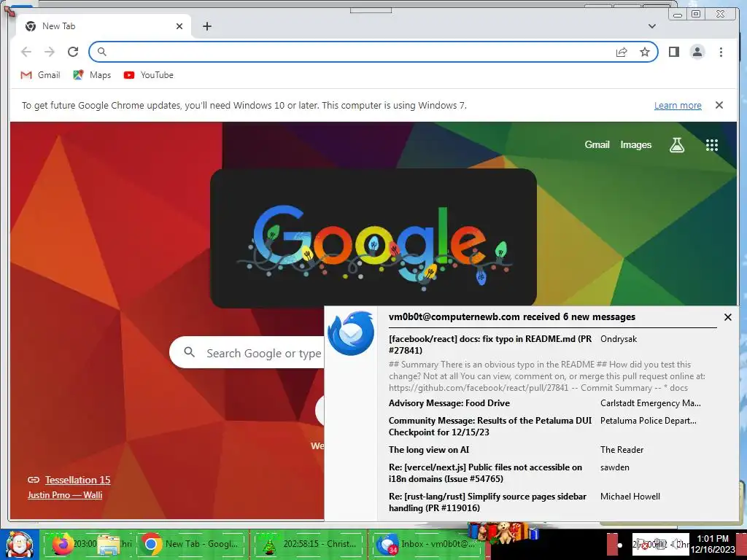Open a new tab with plus button

coord(206,26)
